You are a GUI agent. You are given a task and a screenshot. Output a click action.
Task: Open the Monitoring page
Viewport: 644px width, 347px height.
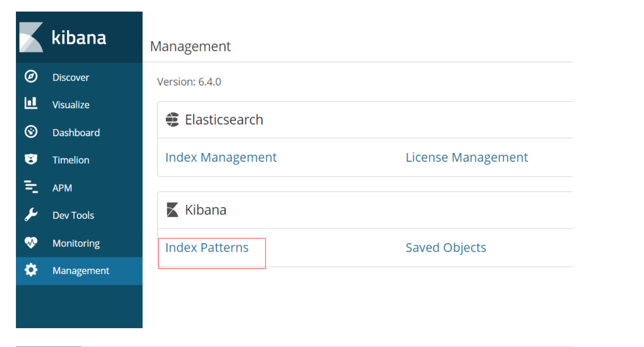pos(76,243)
